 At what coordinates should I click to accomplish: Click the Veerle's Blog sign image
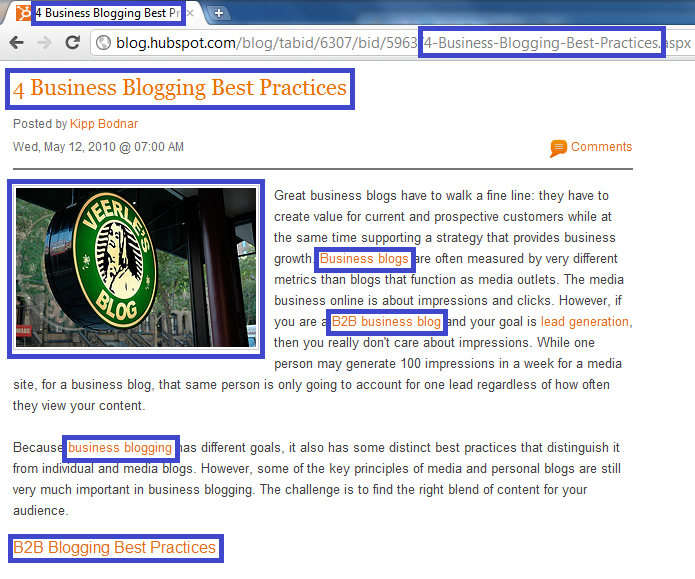[x=136, y=268]
